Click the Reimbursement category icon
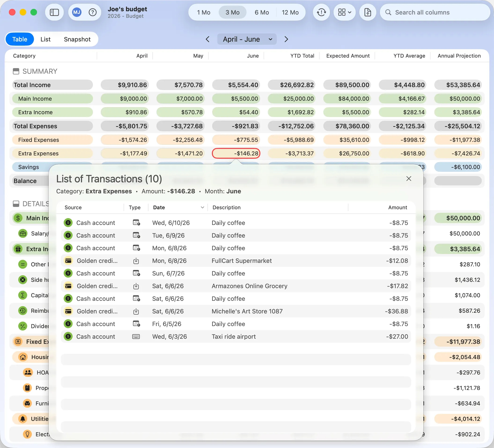The image size is (494, 448). (23, 311)
